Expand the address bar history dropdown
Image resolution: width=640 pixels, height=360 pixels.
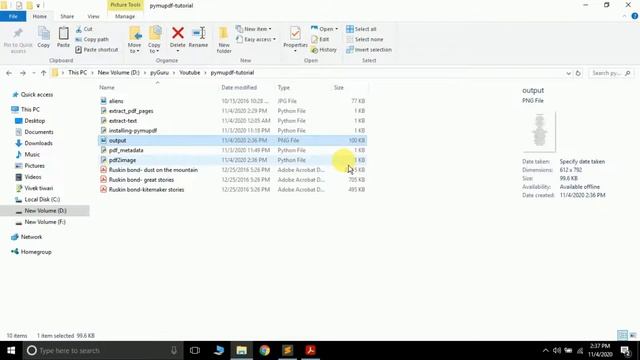569,73
